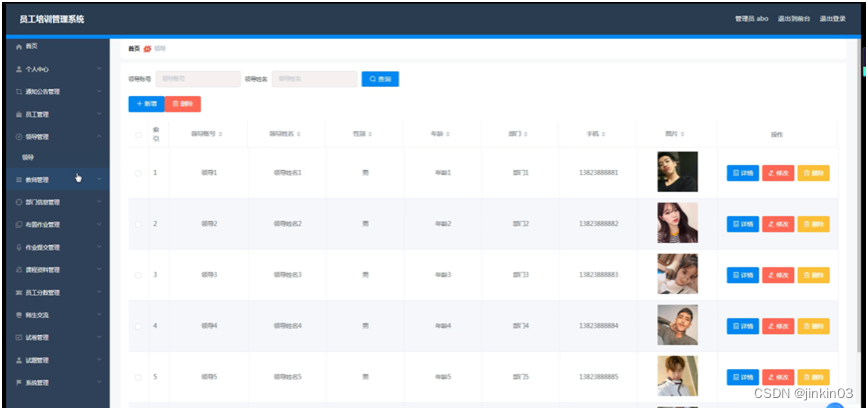The image size is (868, 410).
Task: Click the red 删除 button above the table
Action: (x=183, y=104)
